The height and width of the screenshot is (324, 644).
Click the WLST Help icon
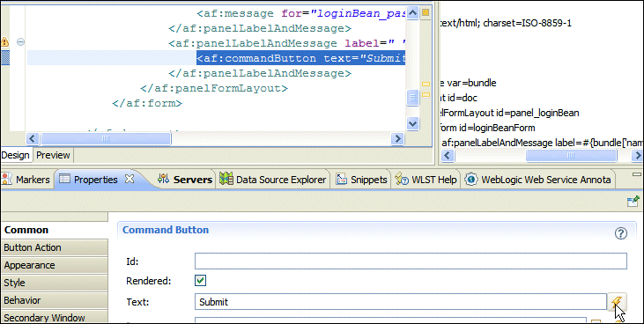[x=401, y=179]
